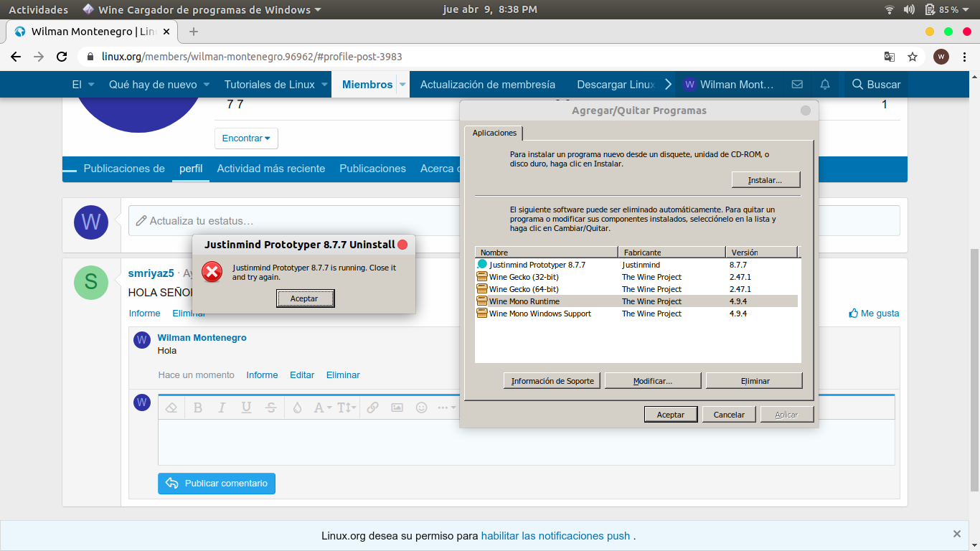Open the Buscar search
This screenshot has height=551, width=980.
(876, 85)
